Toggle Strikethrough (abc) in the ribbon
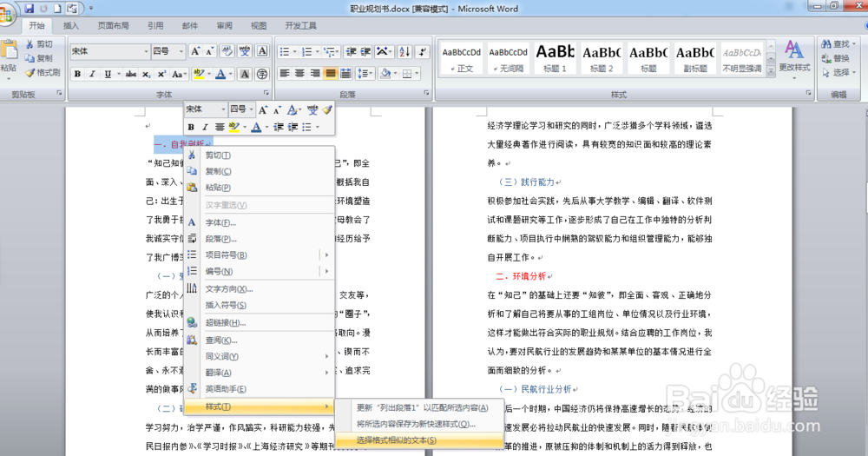This screenshot has width=868, height=456. (131, 74)
